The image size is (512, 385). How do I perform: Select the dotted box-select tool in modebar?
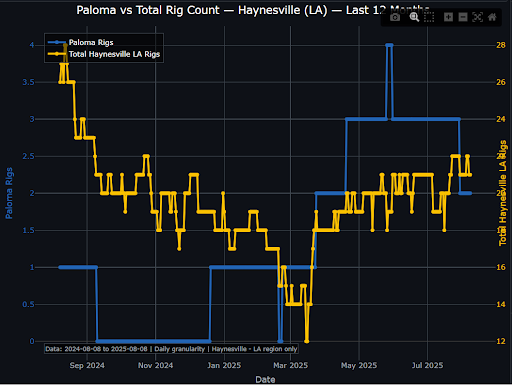tap(429, 17)
